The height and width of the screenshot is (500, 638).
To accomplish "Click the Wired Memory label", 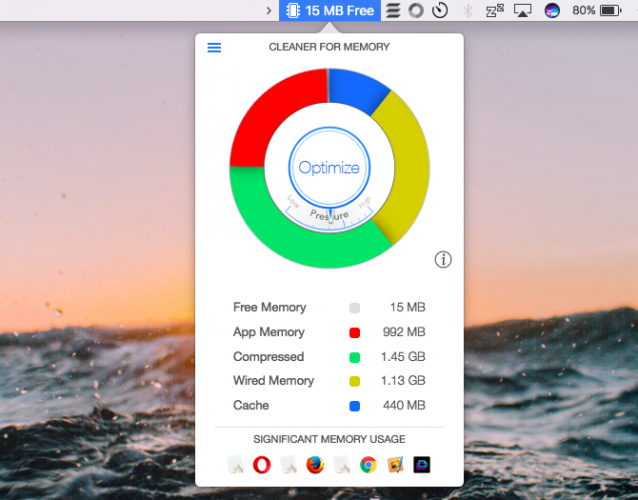I will pyautogui.click(x=273, y=381).
